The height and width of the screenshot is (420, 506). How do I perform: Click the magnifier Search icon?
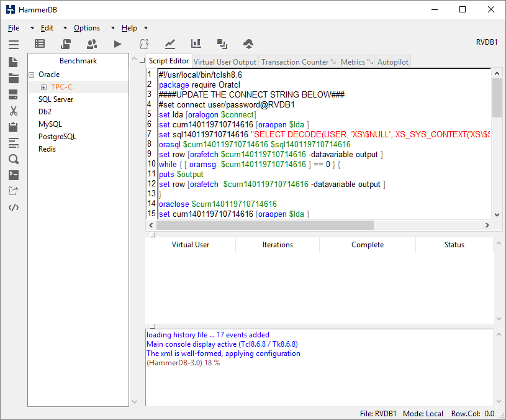(13, 159)
